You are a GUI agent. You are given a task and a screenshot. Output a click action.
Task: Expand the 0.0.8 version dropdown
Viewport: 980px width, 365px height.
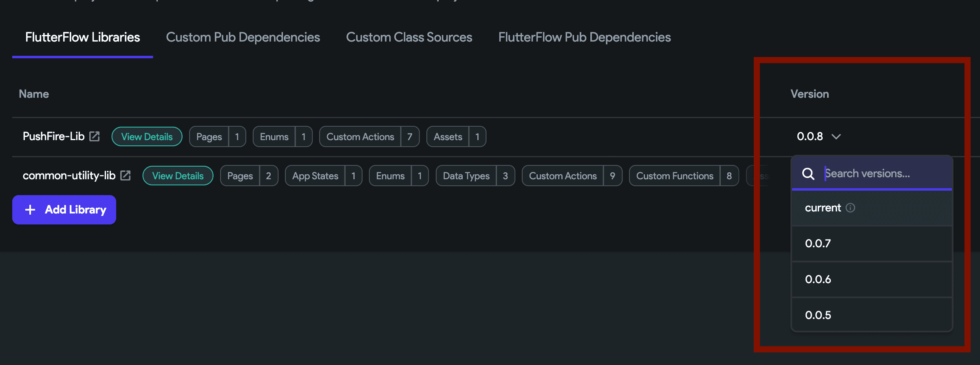pyautogui.click(x=819, y=136)
